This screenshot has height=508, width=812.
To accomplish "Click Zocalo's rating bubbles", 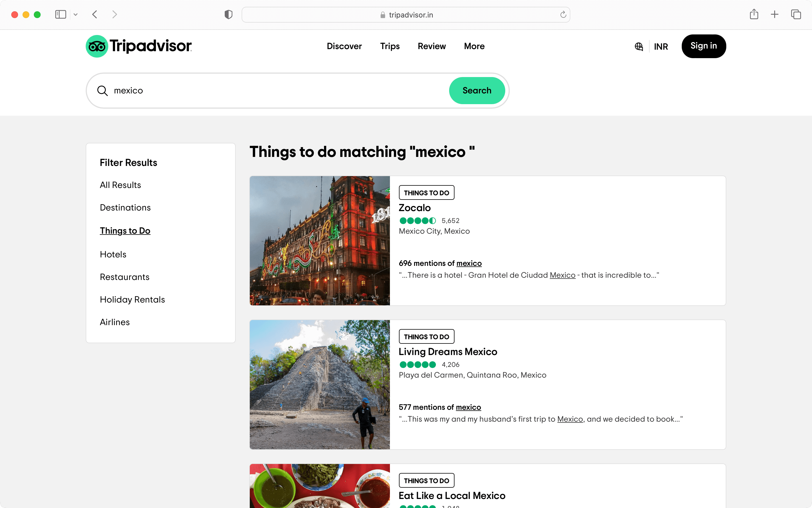I will [x=417, y=221].
